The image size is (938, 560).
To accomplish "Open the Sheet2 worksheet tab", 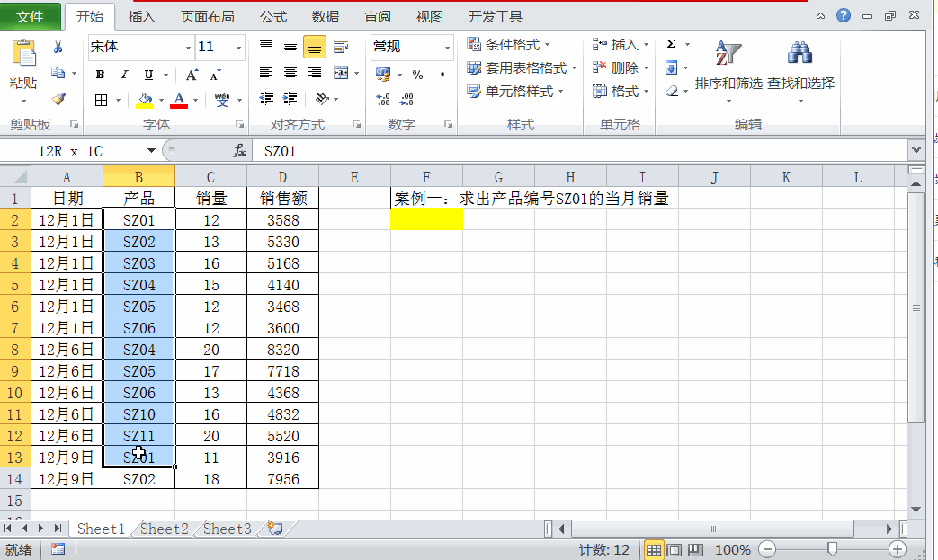I will point(164,529).
